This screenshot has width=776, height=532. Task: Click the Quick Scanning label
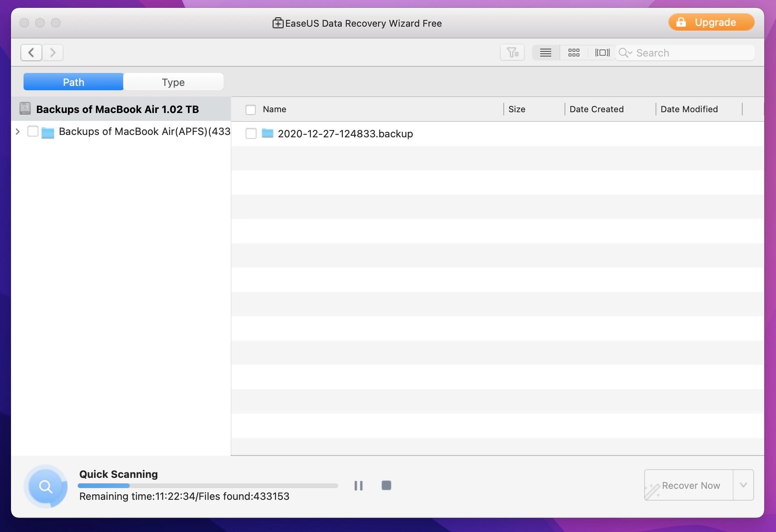[x=118, y=474]
